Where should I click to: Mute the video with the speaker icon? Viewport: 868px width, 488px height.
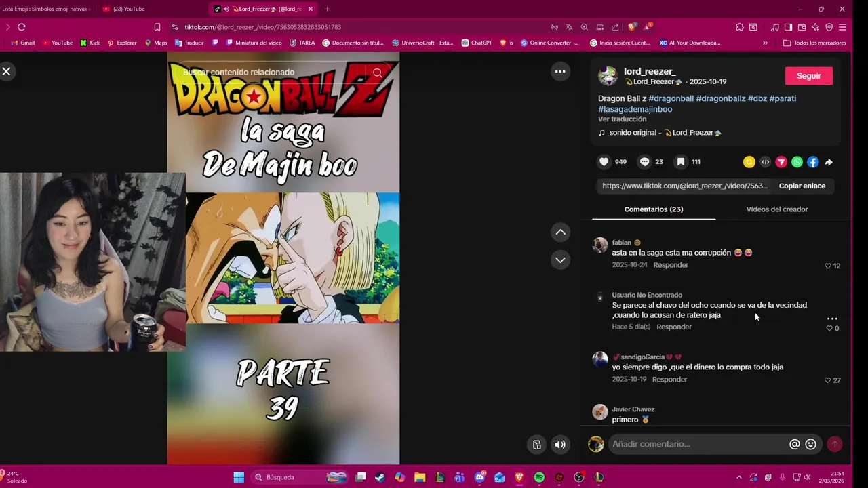(x=559, y=445)
